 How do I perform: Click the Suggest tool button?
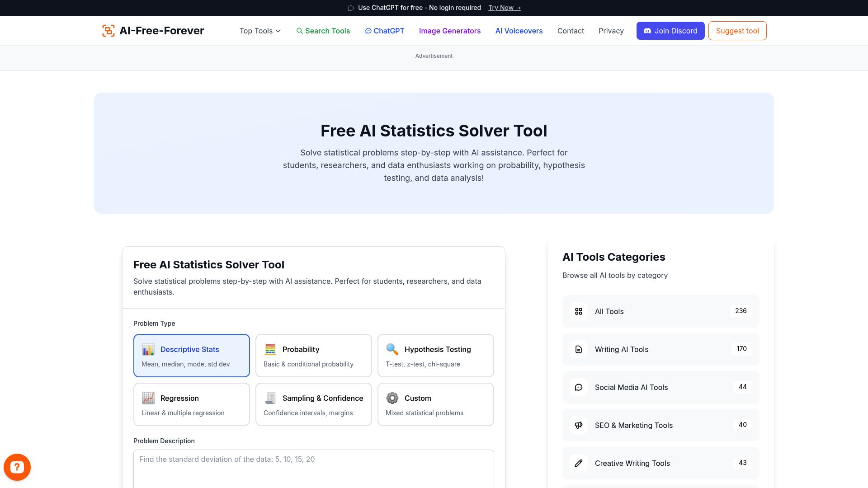tap(737, 31)
